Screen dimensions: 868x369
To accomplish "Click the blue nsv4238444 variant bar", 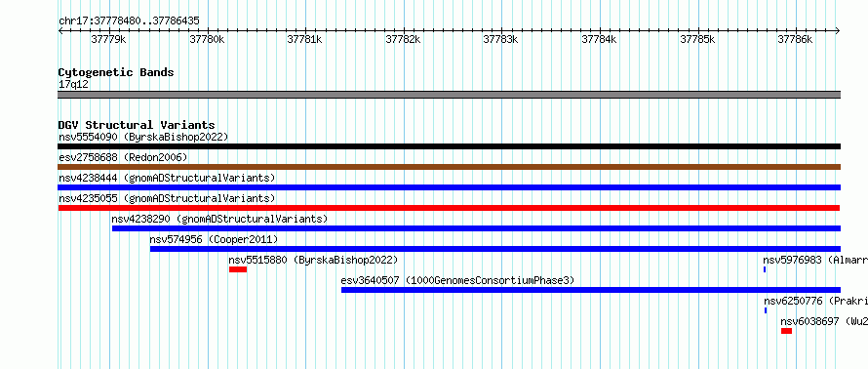I will pyautogui.click(x=449, y=187).
